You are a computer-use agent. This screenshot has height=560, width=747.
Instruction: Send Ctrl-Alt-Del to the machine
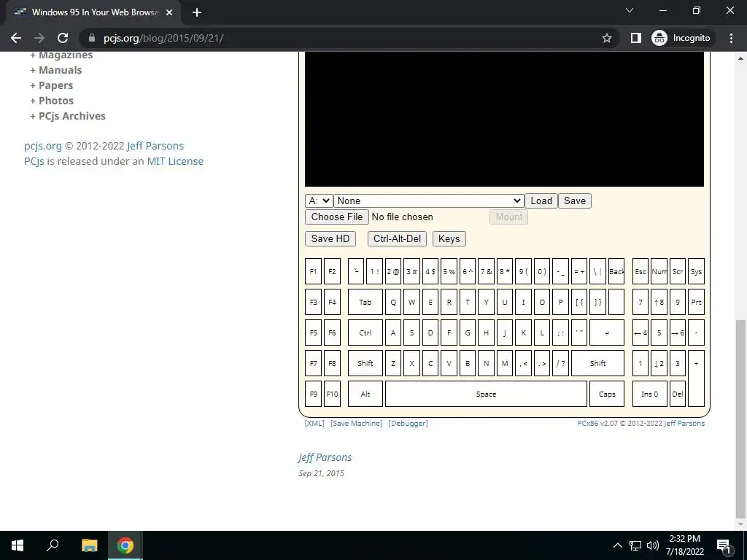click(x=397, y=238)
